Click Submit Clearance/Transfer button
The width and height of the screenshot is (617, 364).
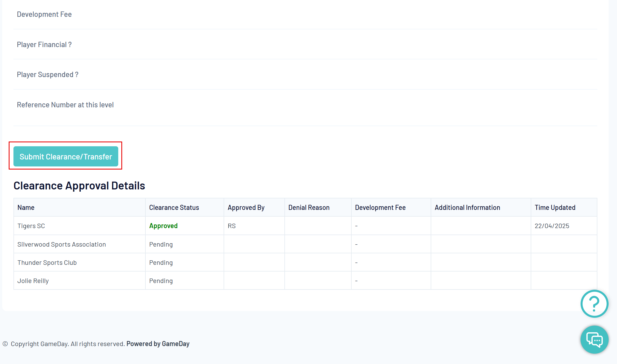tap(66, 156)
